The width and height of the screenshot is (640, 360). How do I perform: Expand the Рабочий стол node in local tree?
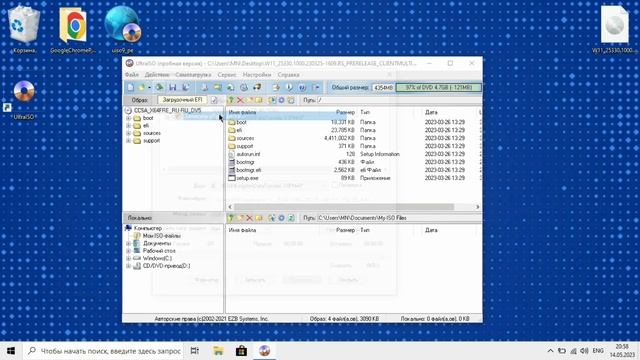pyautogui.click(x=128, y=251)
